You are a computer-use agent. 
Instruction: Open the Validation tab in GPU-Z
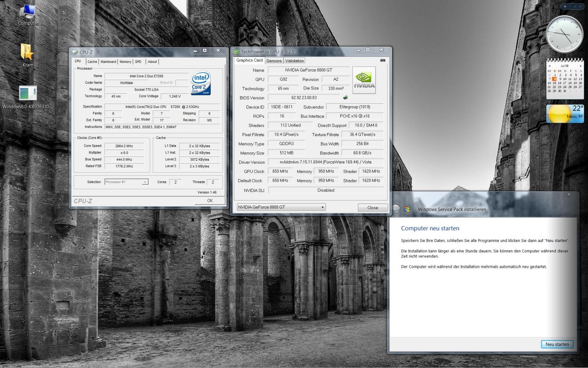tap(294, 61)
